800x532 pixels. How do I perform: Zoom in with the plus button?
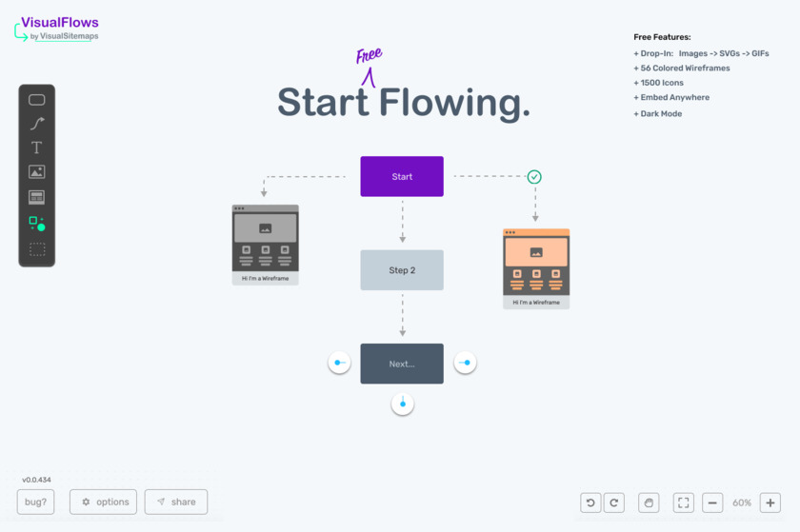pyautogui.click(x=770, y=502)
